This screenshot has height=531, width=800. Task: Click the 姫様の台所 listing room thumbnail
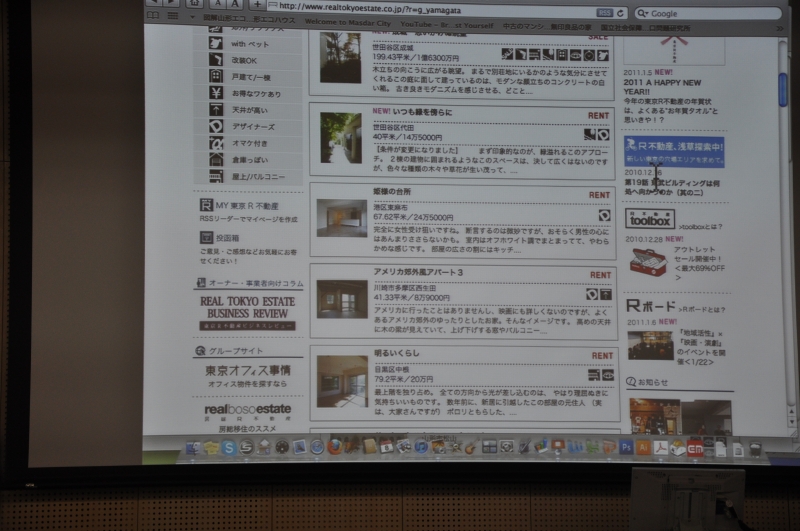coord(342,217)
